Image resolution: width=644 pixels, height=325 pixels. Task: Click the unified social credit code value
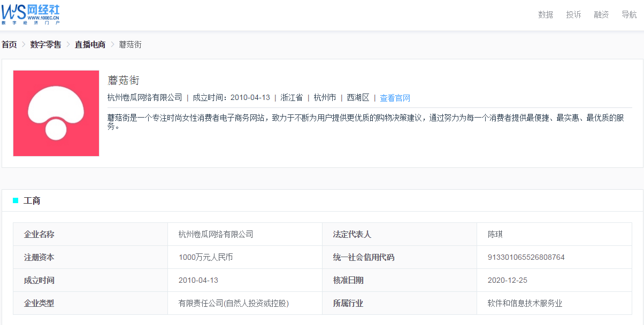tap(526, 257)
